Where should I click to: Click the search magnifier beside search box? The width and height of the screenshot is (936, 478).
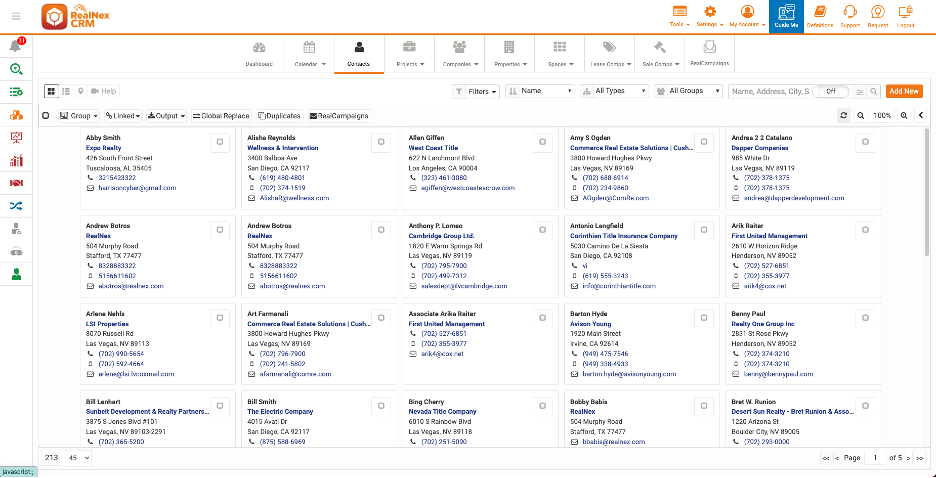click(873, 91)
